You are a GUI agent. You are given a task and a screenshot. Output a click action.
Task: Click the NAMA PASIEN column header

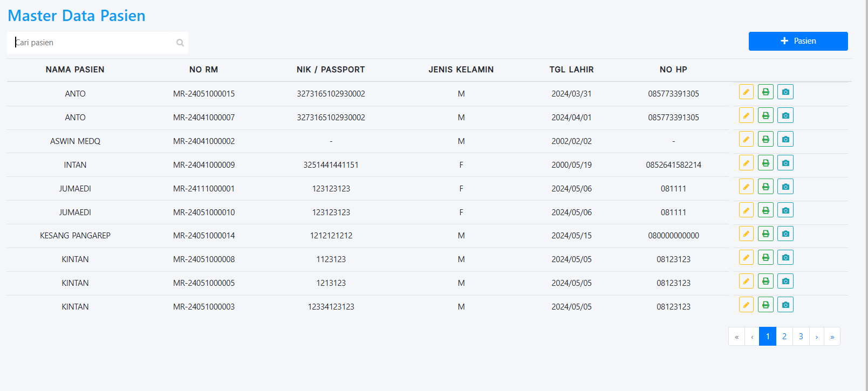tap(75, 70)
